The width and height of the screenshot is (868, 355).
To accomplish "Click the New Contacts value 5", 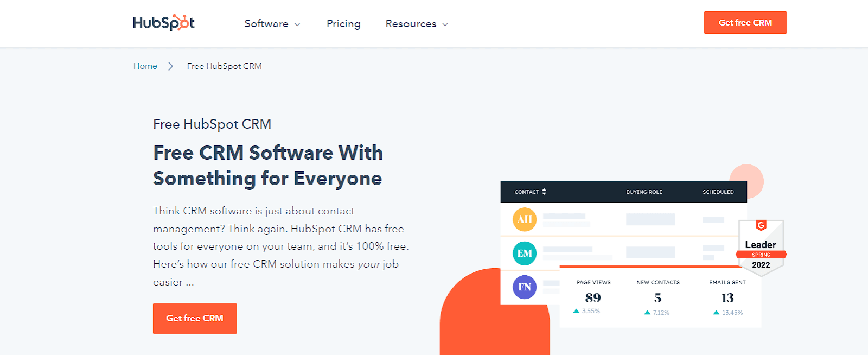I will coord(658,298).
